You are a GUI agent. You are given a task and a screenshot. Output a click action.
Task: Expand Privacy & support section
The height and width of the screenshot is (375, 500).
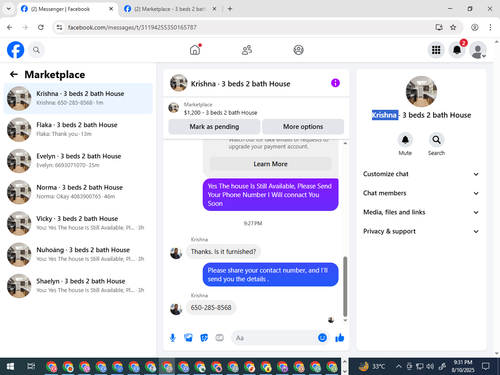click(421, 231)
